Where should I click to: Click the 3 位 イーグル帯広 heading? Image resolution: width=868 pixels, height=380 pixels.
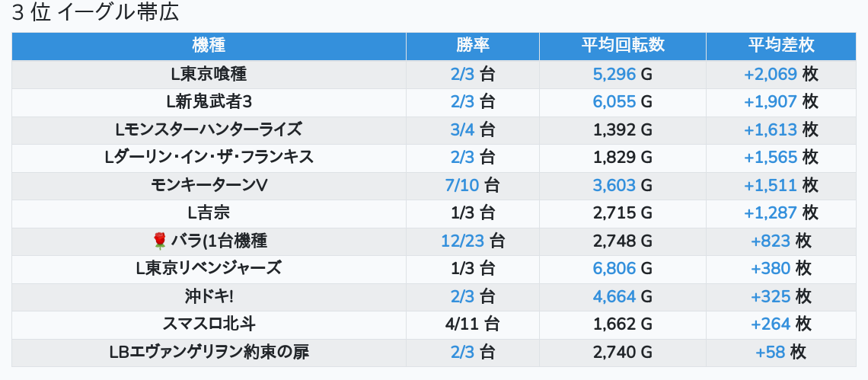[x=95, y=13]
